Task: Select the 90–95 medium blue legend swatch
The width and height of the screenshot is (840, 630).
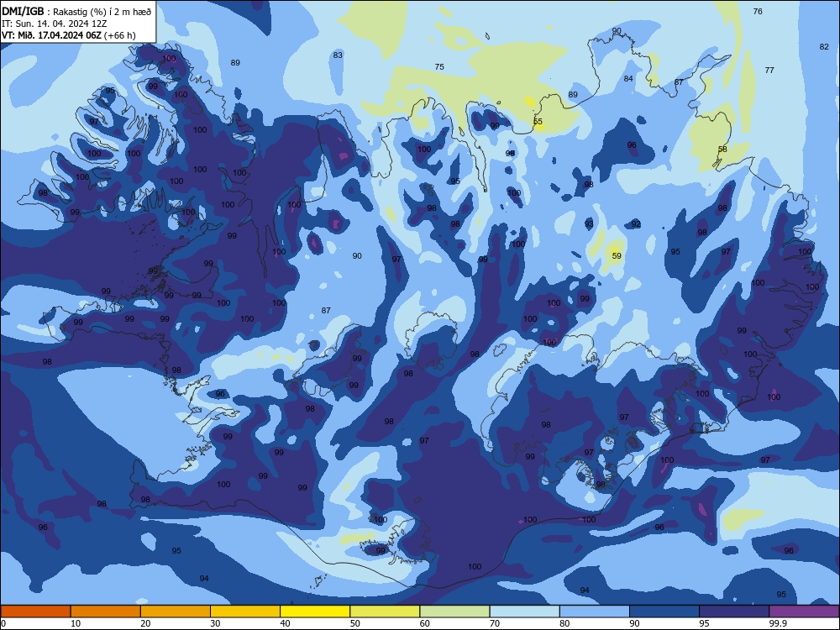Action: pyautogui.click(x=664, y=612)
